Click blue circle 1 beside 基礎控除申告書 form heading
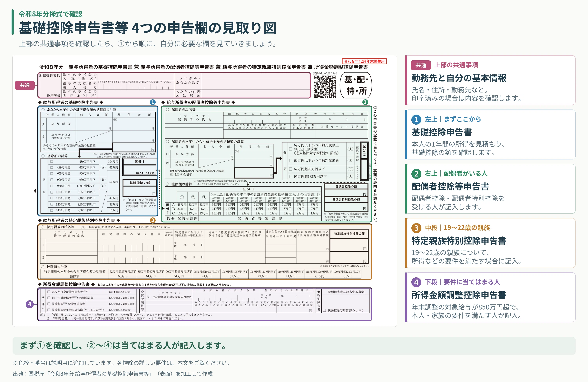The image size is (588, 382). pos(153,102)
